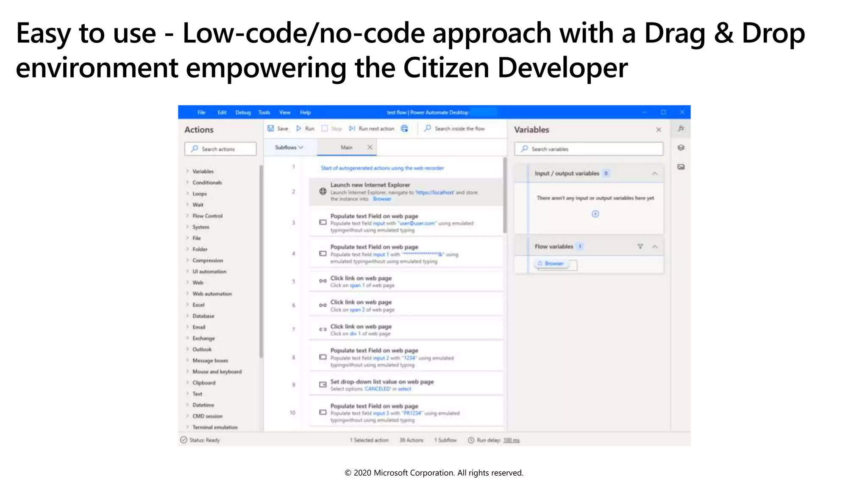Open the images pane icon

tap(681, 167)
